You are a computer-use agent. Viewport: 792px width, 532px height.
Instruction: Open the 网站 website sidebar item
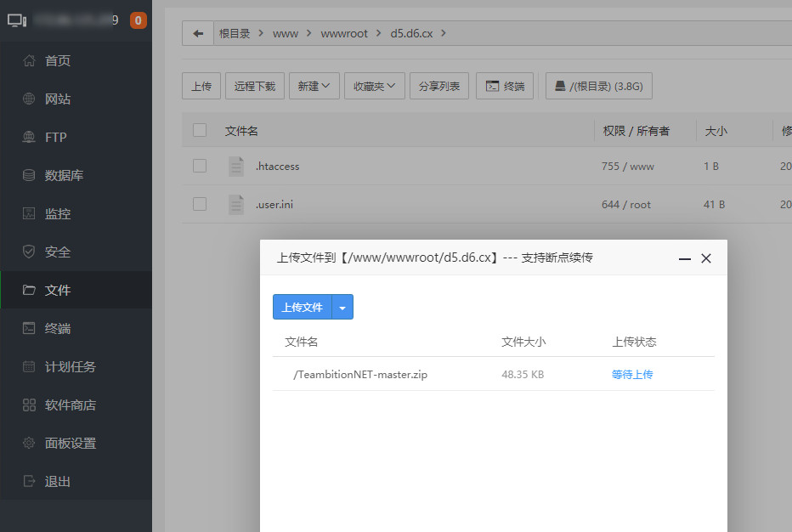click(76, 99)
